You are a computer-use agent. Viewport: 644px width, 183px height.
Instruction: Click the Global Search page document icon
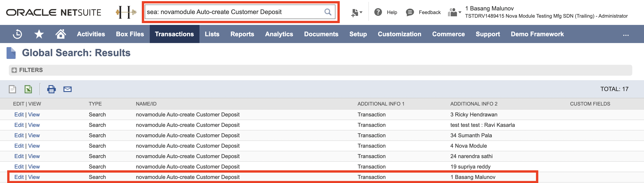pos(11,53)
